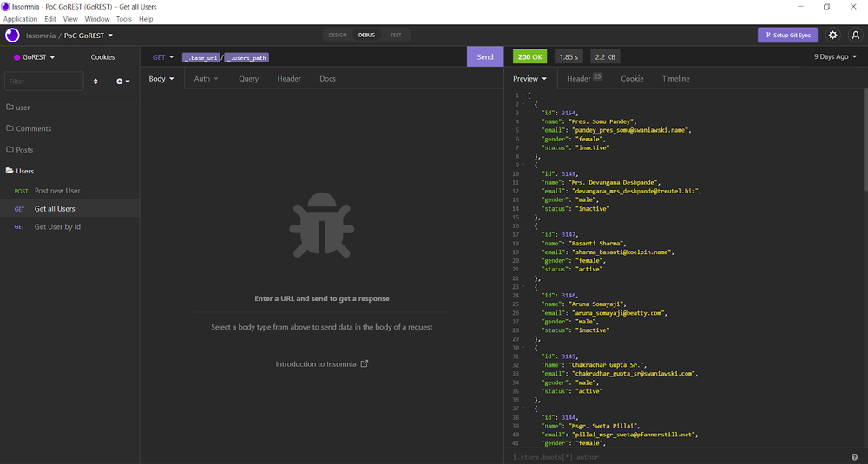Viewport: 868px width, 464px height.
Task: Send the request
Action: point(485,56)
